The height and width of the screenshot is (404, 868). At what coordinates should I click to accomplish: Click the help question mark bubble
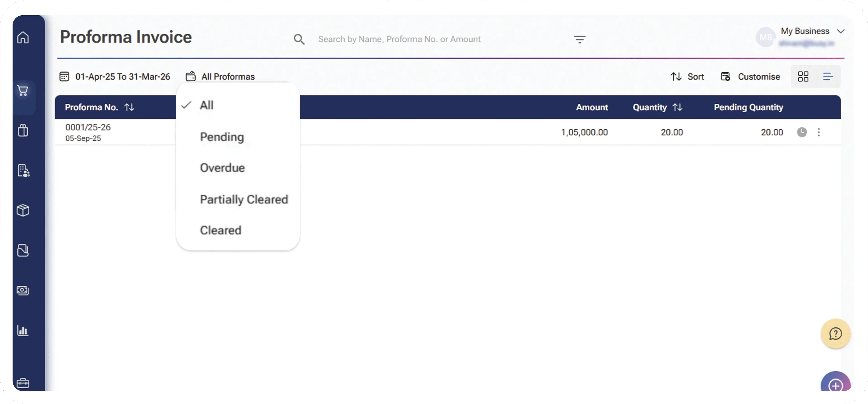coord(835,334)
